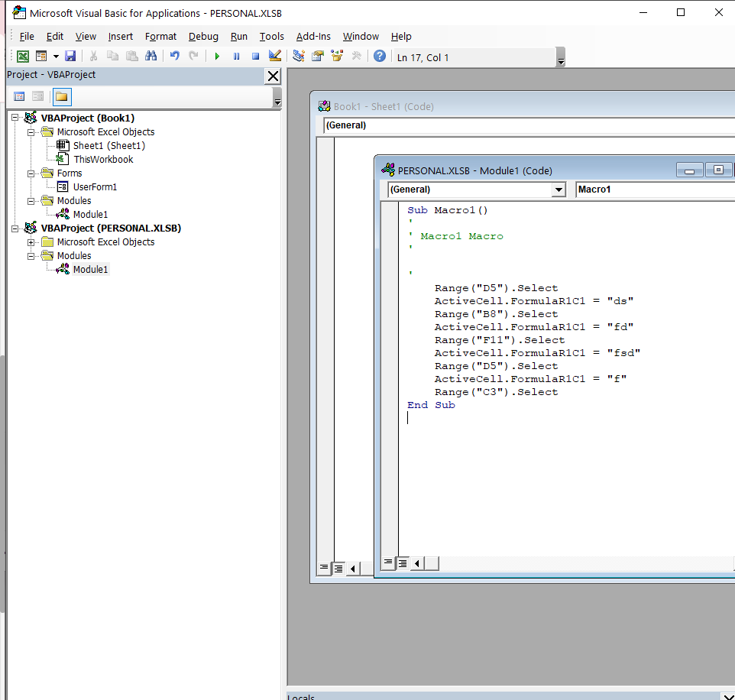Screen dimensions: 735x700
Task: Click View Code button in Project pane
Action: click(19, 97)
